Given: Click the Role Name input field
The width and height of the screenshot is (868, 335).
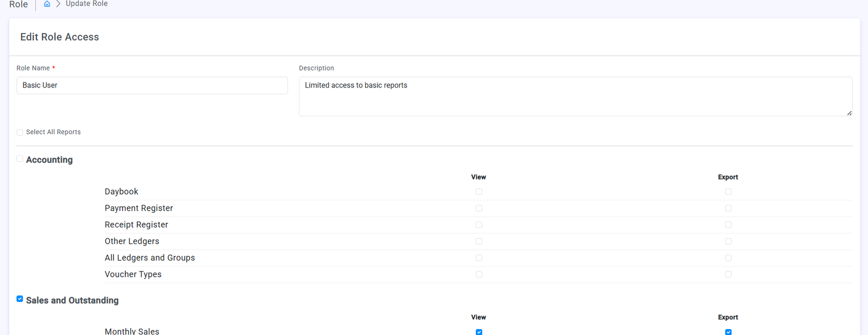Looking at the screenshot, I should 152,85.
